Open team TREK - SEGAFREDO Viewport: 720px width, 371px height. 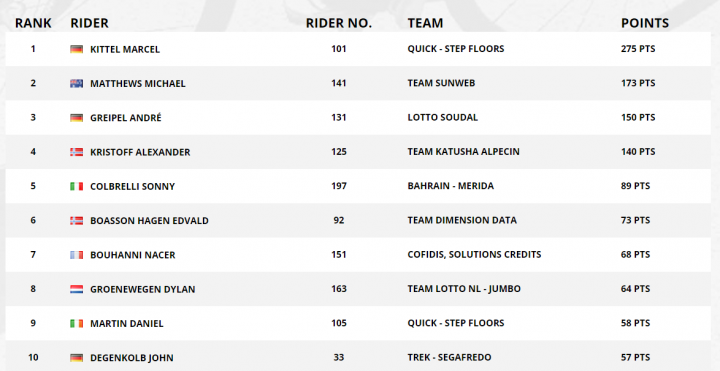(449, 357)
